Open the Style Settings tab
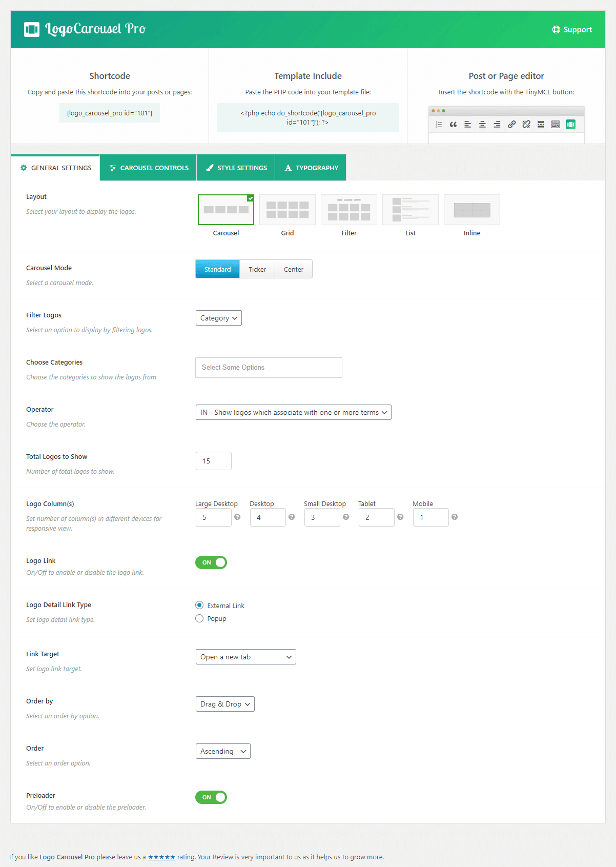616x867 pixels. tap(236, 168)
